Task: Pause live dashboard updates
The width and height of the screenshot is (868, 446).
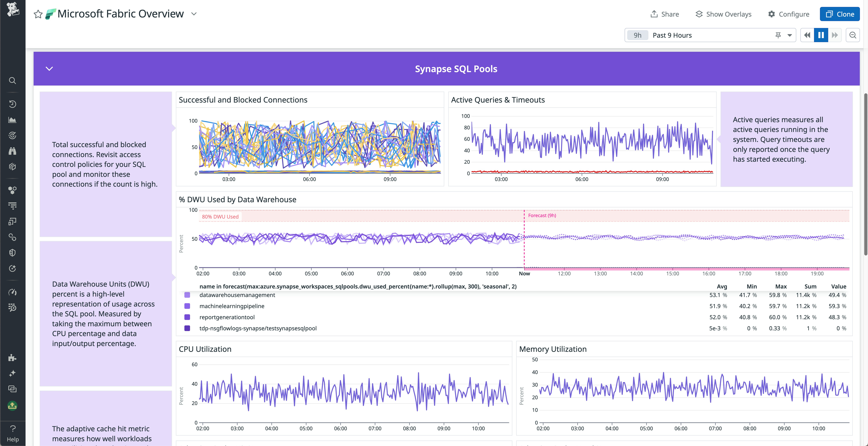Action: (821, 35)
